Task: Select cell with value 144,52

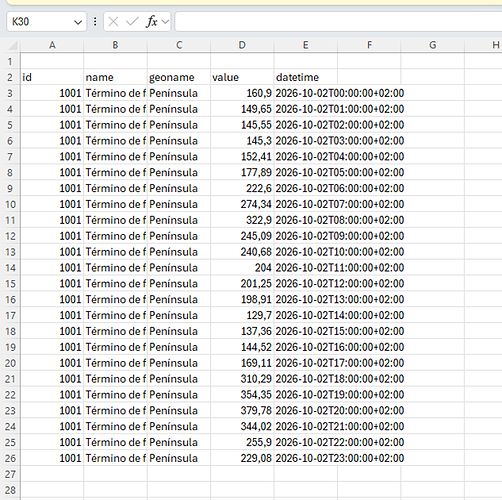Action: [x=242, y=347]
